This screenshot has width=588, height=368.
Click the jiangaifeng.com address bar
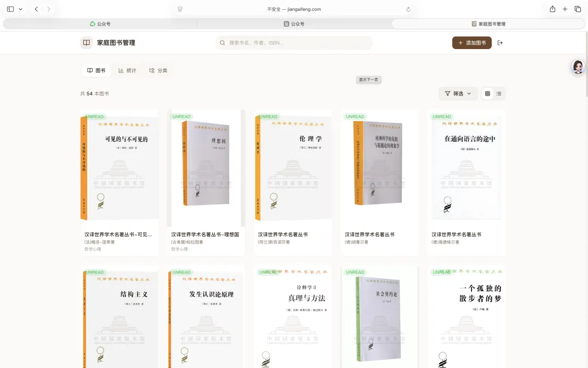pyautogui.click(x=294, y=9)
